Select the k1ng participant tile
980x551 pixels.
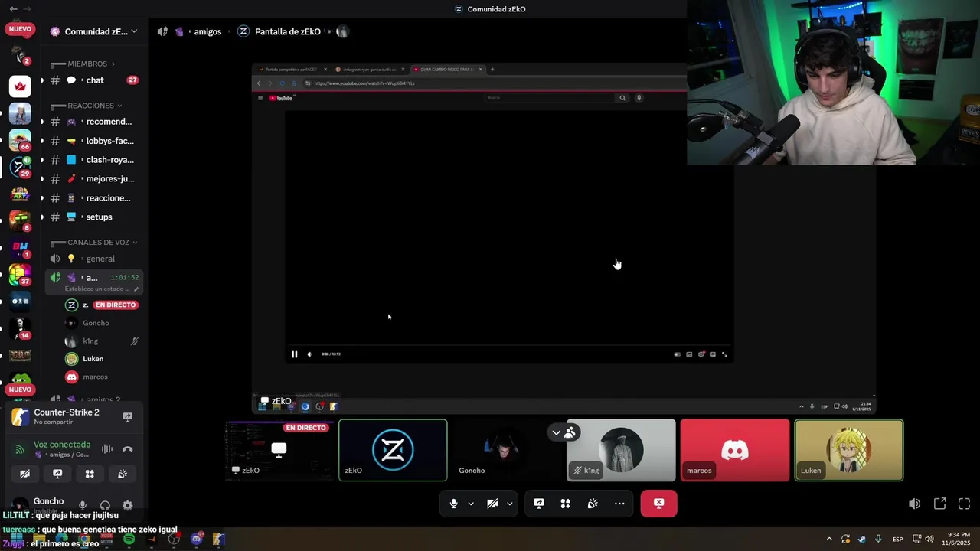[621, 450]
